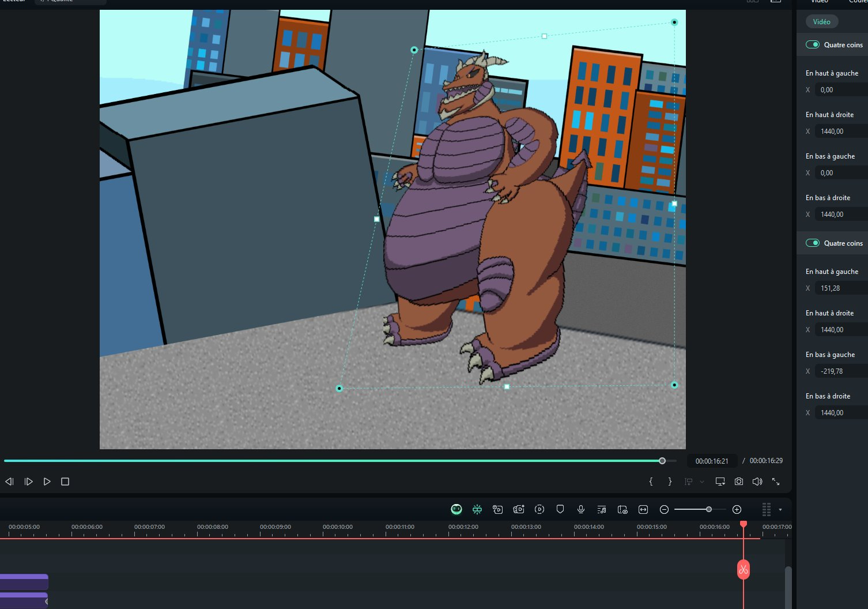Screen dimensions: 868x609
Task: Click the volume speaker icon in player
Action: [x=757, y=482]
